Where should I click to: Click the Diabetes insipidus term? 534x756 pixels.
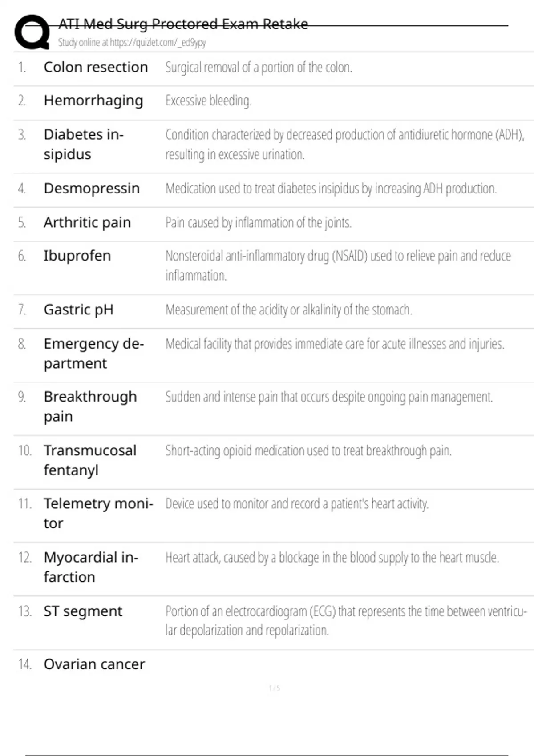84,144
